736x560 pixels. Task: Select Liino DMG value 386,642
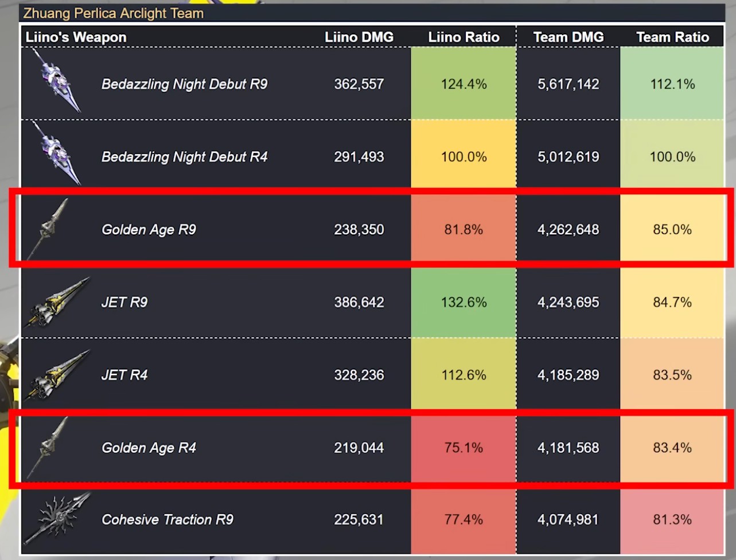[359, 302]
